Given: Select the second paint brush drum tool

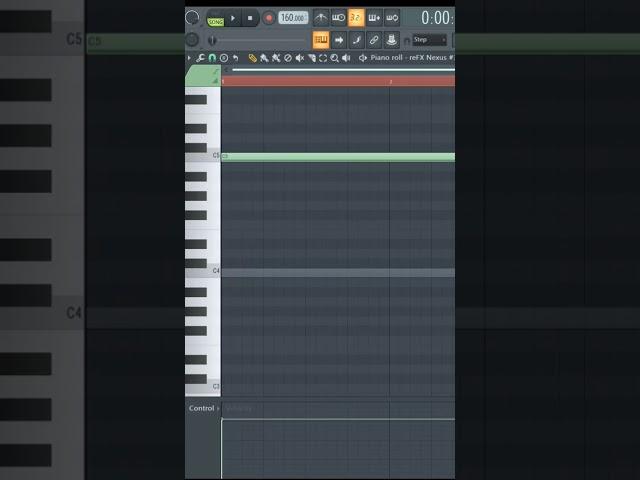Looking at the screenshot, I should (x=276, y=58).
